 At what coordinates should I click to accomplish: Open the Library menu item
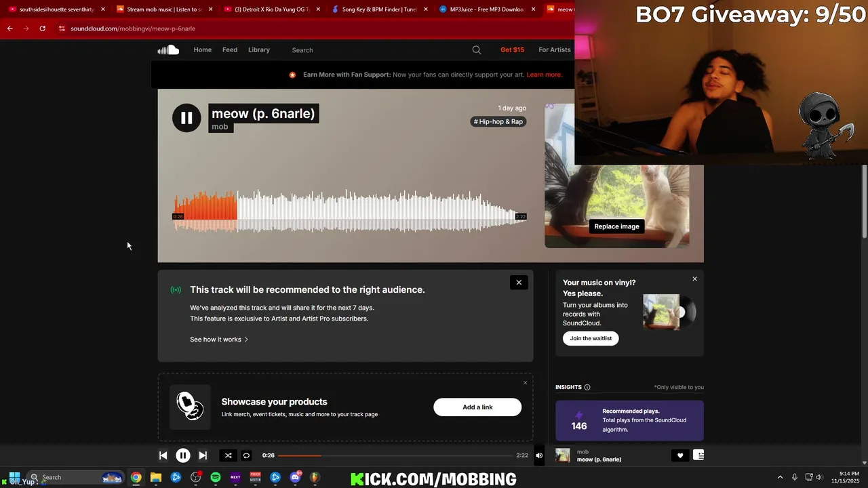point(259,49)
